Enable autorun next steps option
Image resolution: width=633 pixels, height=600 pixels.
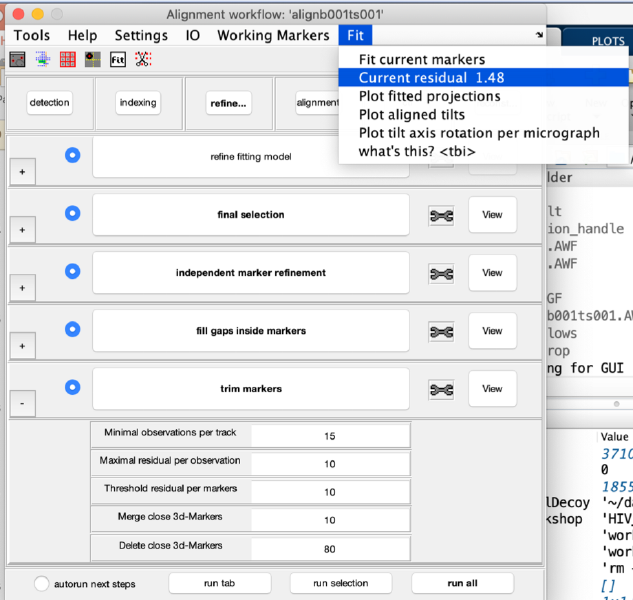coord(42,583)
